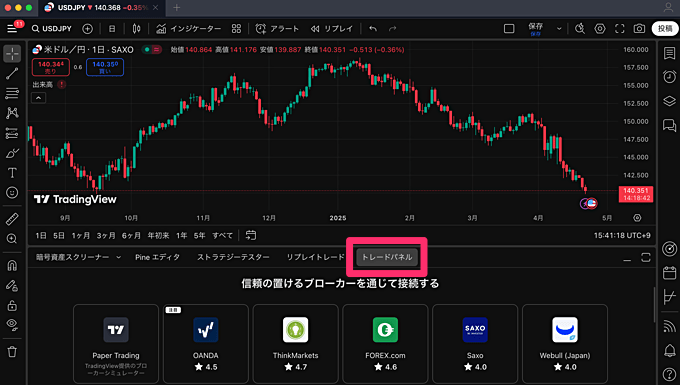Screen dimensions: 680x385
Task: Click the 140.344 sell price button
Action: (51, 67)
